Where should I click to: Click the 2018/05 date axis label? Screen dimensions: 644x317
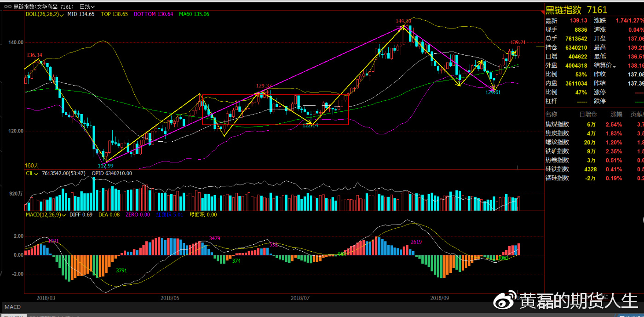click(170, 298)
